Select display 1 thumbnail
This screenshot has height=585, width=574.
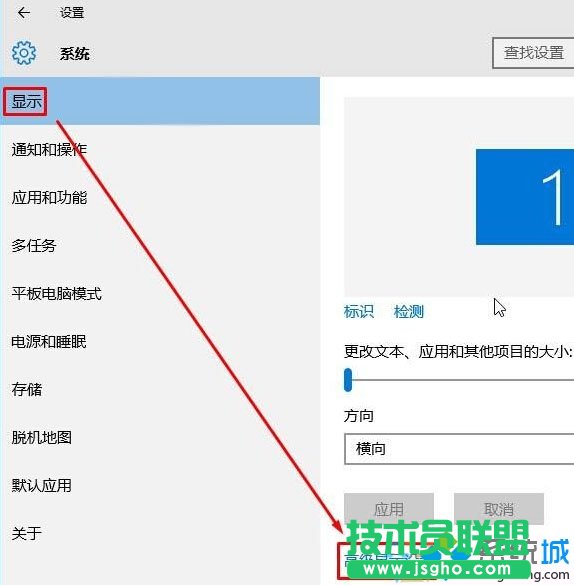525,197
